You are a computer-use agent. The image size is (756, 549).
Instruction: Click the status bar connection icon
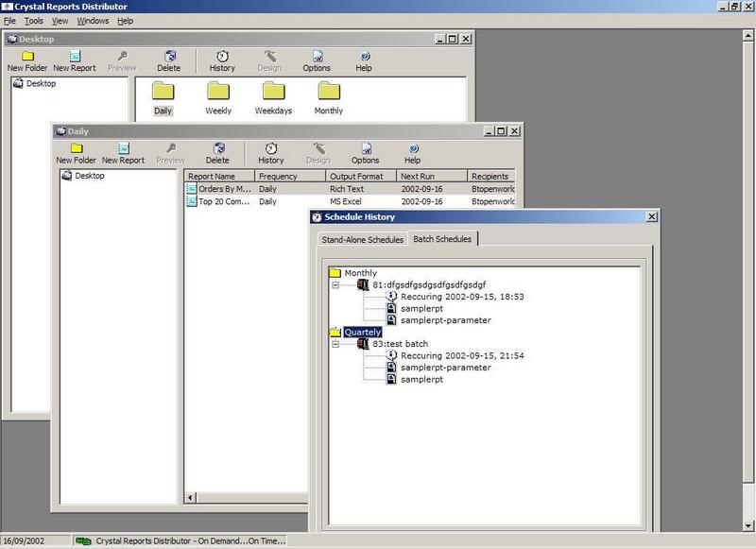click(83, 540)
